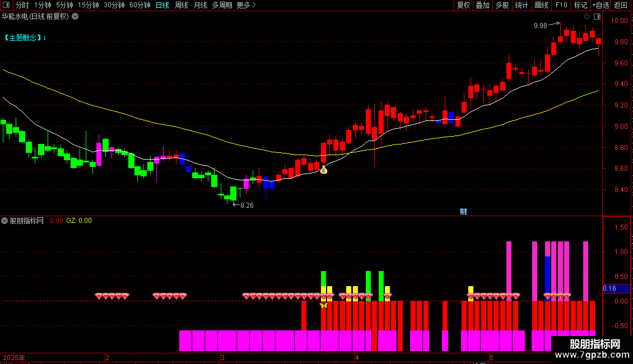Click the 返回 back button
The image size is (633, 364).
[621, 5]
